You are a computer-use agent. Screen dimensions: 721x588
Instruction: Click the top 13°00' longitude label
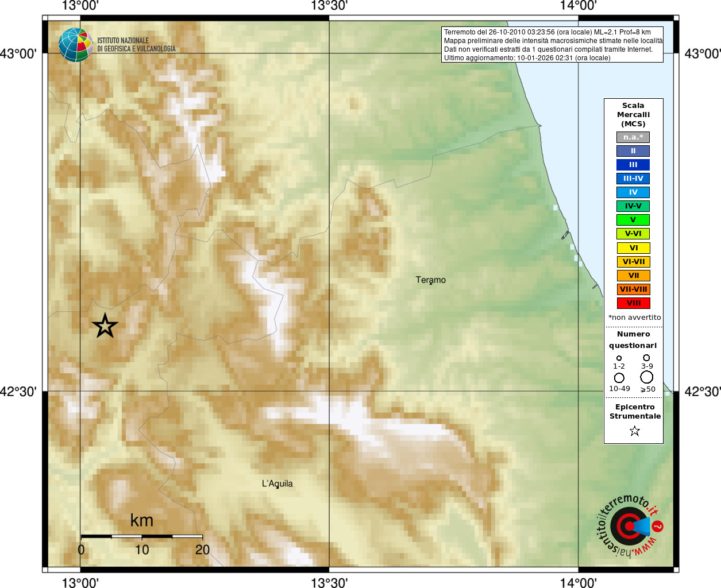(80, 6)
